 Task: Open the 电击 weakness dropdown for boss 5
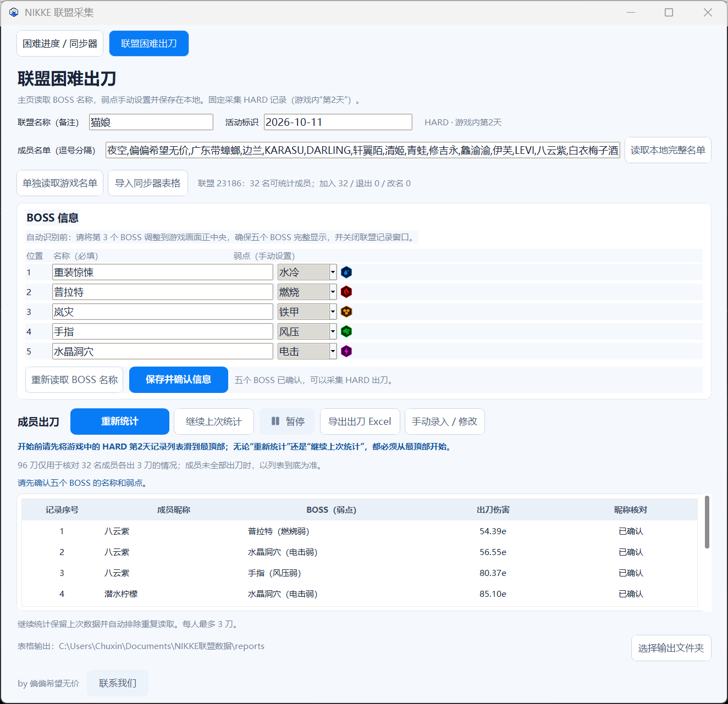click(307, 351)
